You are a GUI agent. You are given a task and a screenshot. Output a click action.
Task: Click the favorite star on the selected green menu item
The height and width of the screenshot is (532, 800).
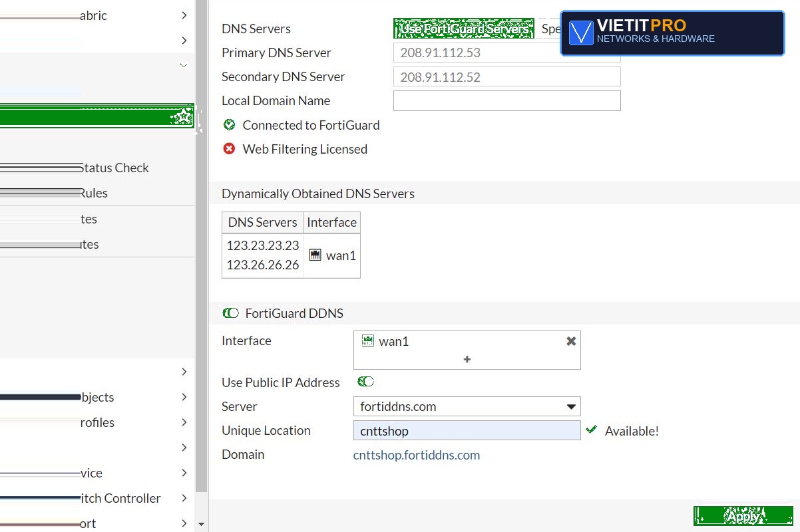tap(182, 118)
